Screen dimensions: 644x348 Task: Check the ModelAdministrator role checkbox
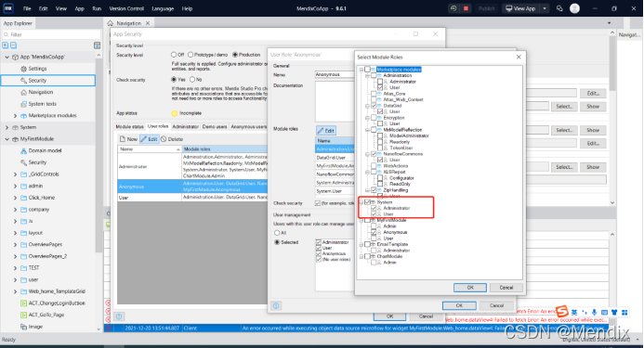pyautogui.click(x=380, y=135)
